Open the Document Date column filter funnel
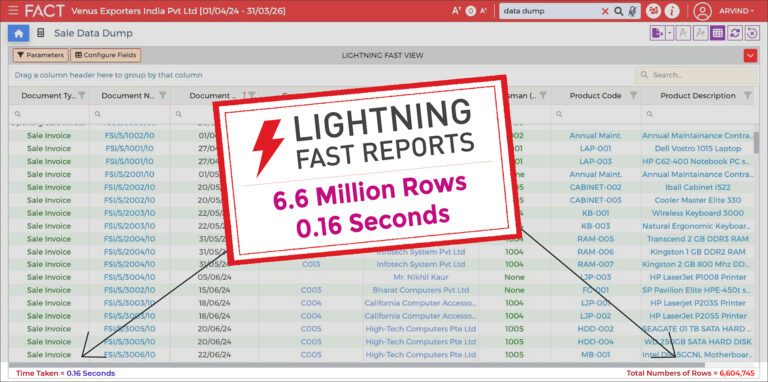Viewport: 768px width, 382px height. click(x=252, y=95)
